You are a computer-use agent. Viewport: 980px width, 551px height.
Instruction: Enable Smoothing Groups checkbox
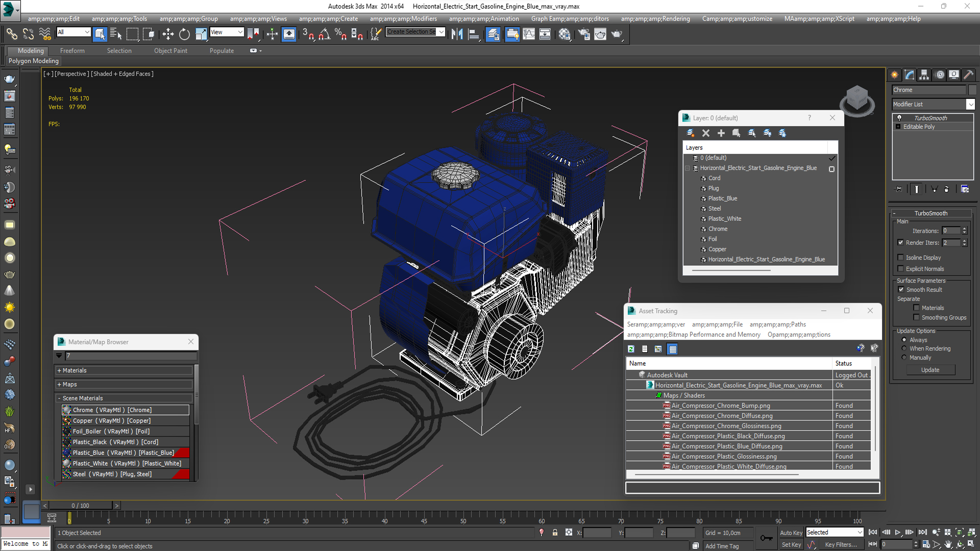[916, 317]
